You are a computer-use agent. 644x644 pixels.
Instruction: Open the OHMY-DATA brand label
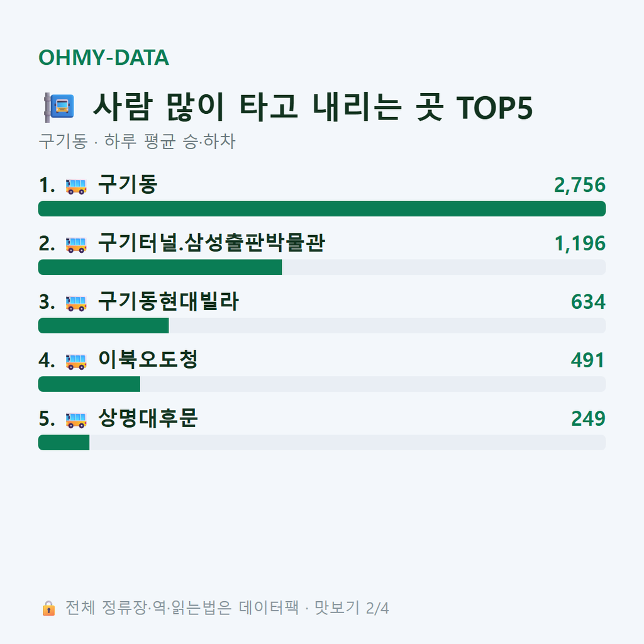click(104, 57)
